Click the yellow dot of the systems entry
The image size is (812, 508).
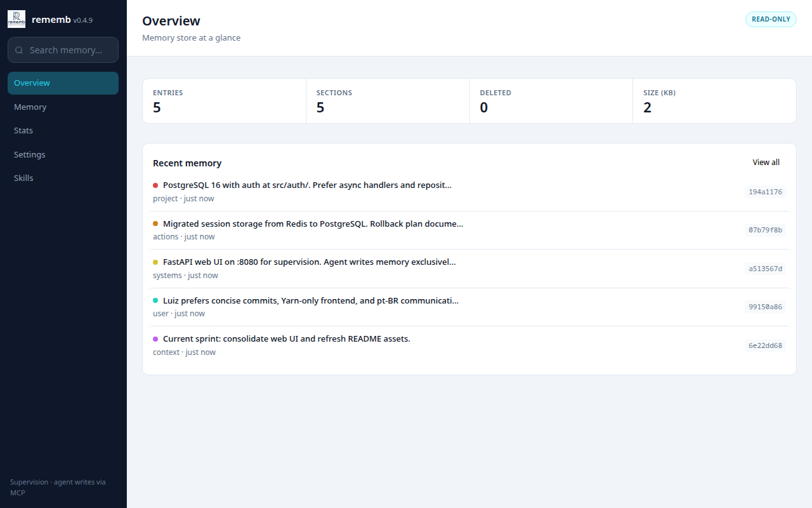click(155, 262)
